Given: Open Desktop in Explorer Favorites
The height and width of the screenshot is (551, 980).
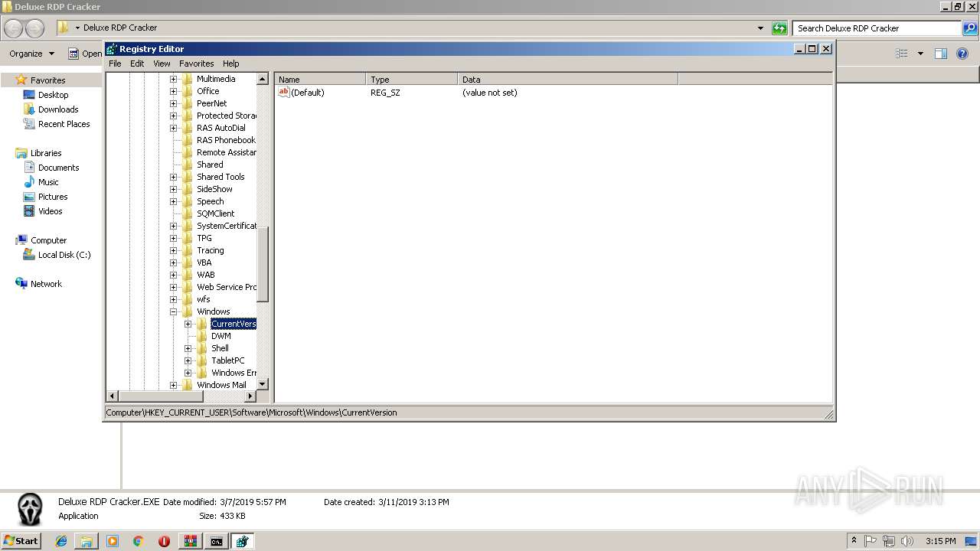Looking at the screenshot, I should [x=53, y=95].
